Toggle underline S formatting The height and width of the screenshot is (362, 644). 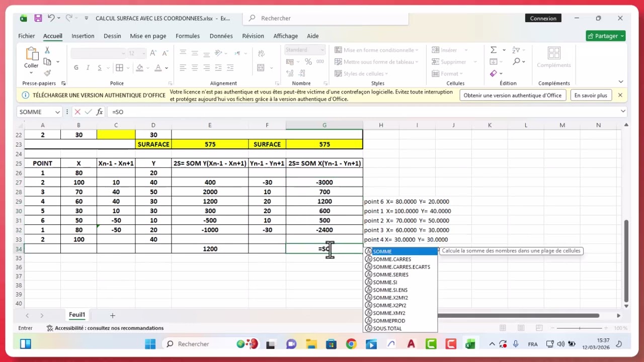[100, 68]
